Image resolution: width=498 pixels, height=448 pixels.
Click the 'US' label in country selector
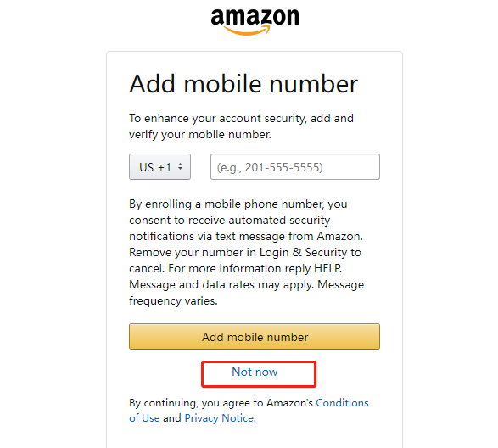(147, 167)
